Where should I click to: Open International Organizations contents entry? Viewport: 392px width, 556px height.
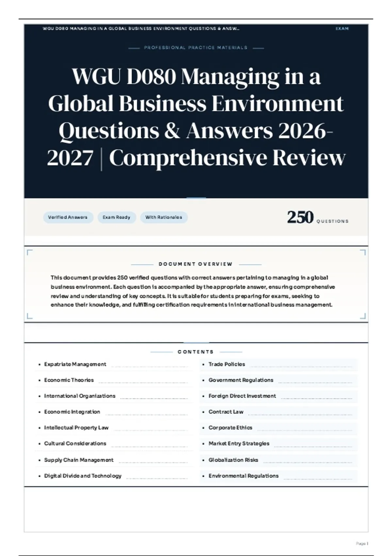(113, 396)
